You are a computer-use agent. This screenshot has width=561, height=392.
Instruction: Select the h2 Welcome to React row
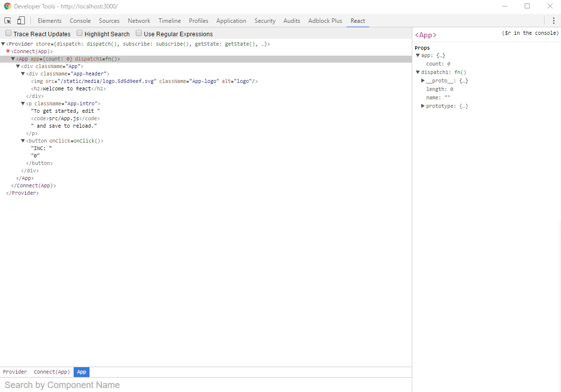click(x=68, y=88)
